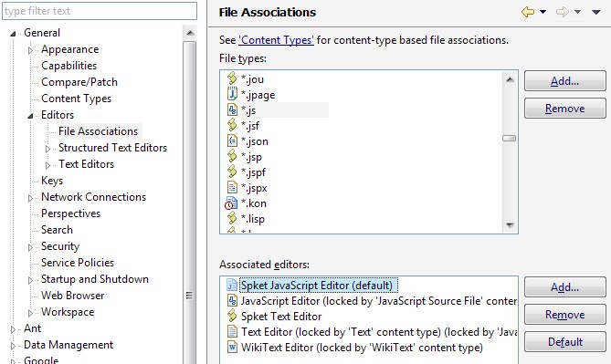This screenshot has width=611, height=364.
Task: Select 'Spket Text Editor' row text
Action: (x=281, y=317)
